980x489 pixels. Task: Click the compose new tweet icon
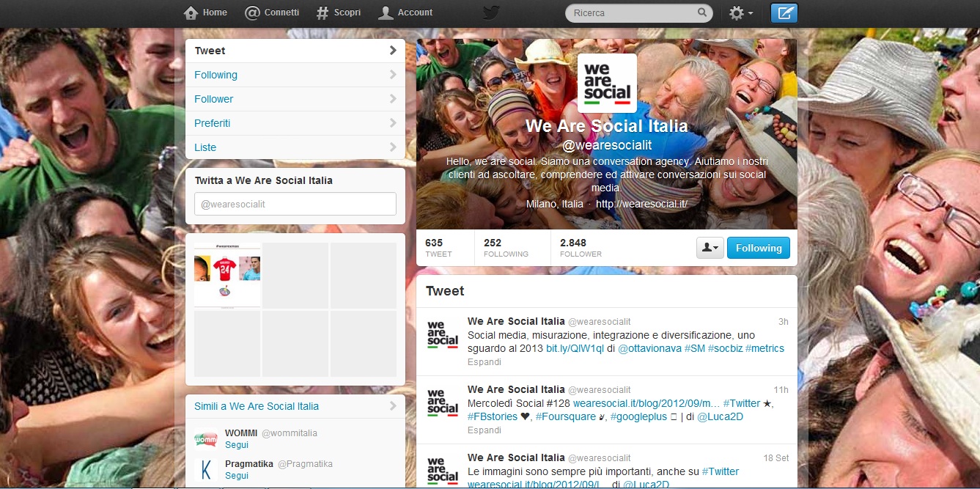784,12
